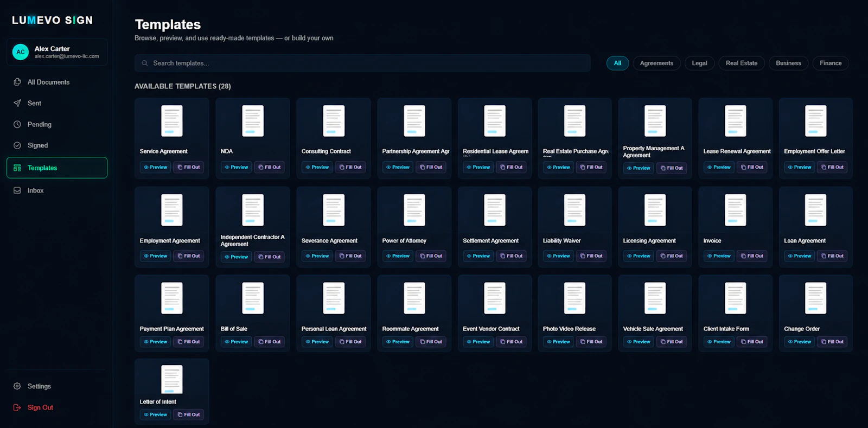The width and height of the screenshot is (868, 428).
Task: Click the Templates sidebar icon
Action: coord(17,168)
